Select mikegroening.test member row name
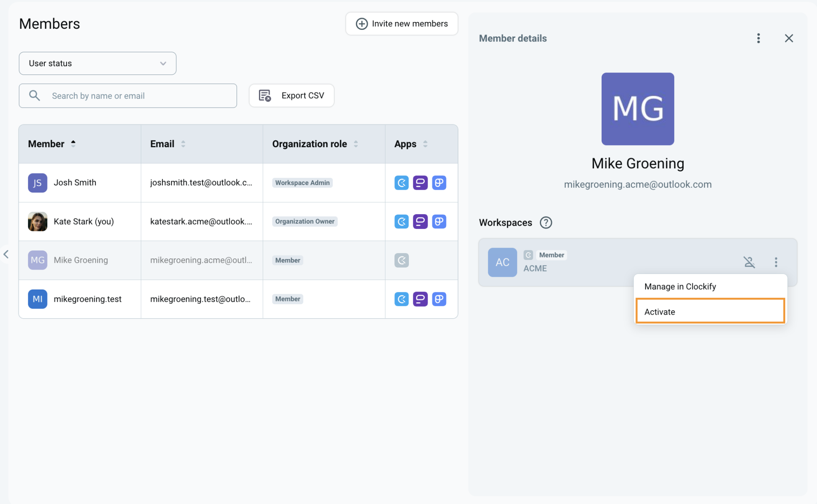 tap(88, 299)
